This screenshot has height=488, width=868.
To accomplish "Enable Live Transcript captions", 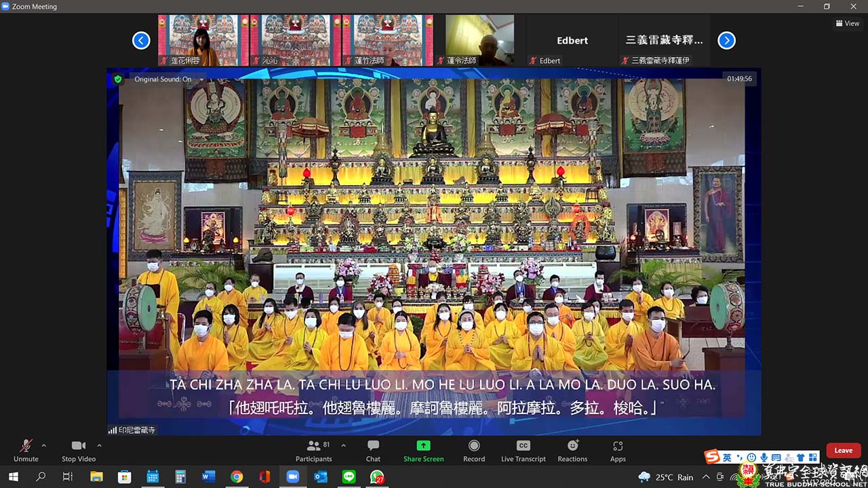I will point(523,450).
